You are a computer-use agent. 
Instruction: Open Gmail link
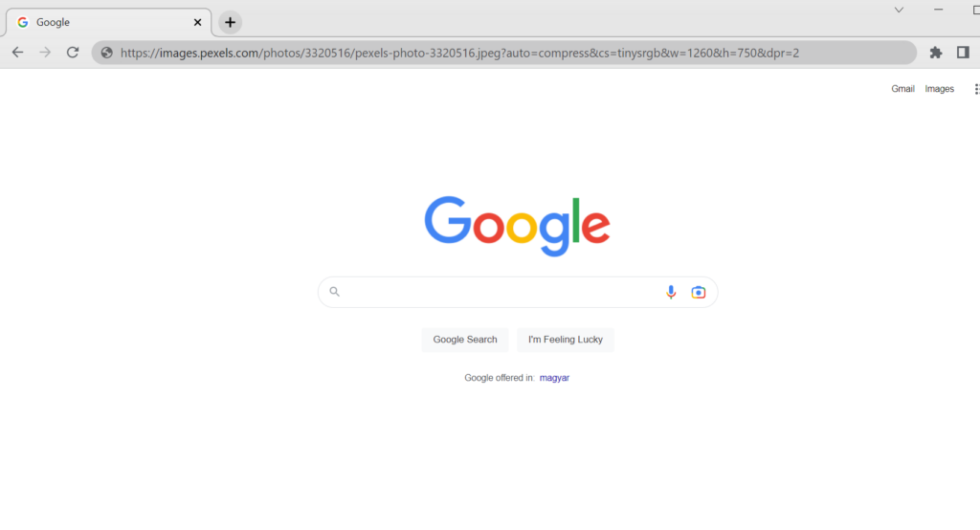(x=902, y=89)
